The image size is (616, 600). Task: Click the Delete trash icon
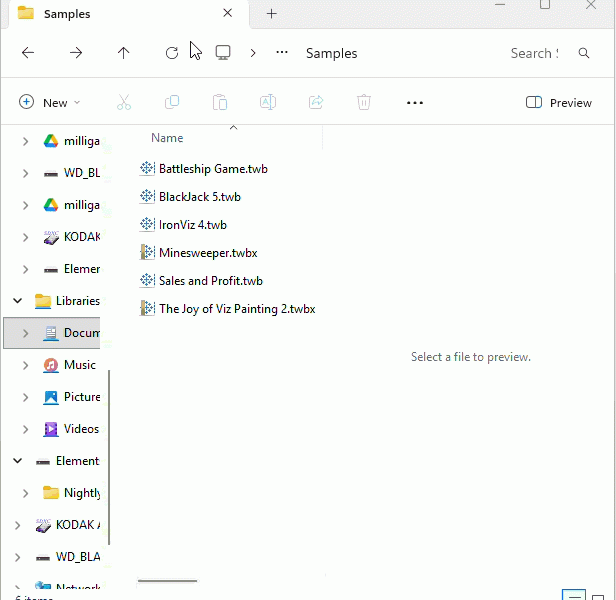364,102
